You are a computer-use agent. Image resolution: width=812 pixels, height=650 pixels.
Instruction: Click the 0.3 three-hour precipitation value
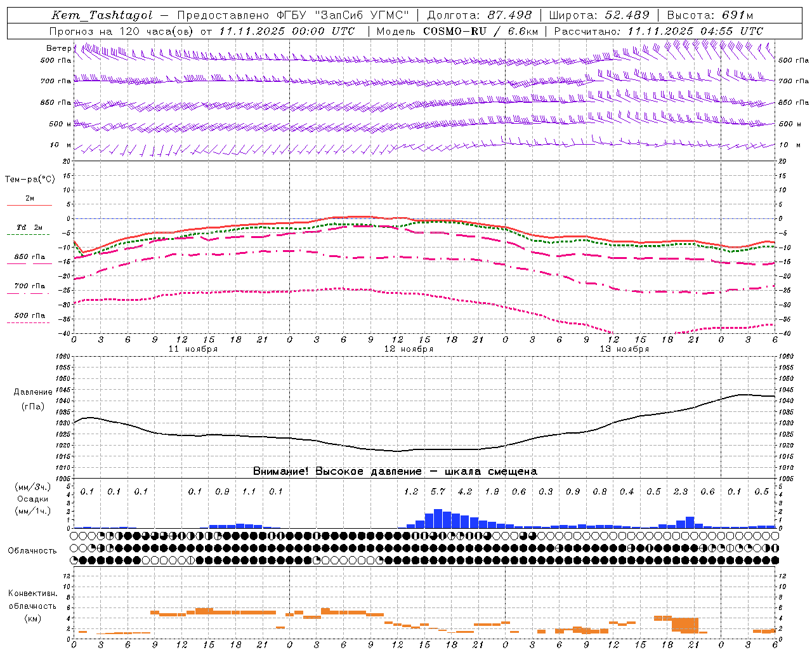546,492
